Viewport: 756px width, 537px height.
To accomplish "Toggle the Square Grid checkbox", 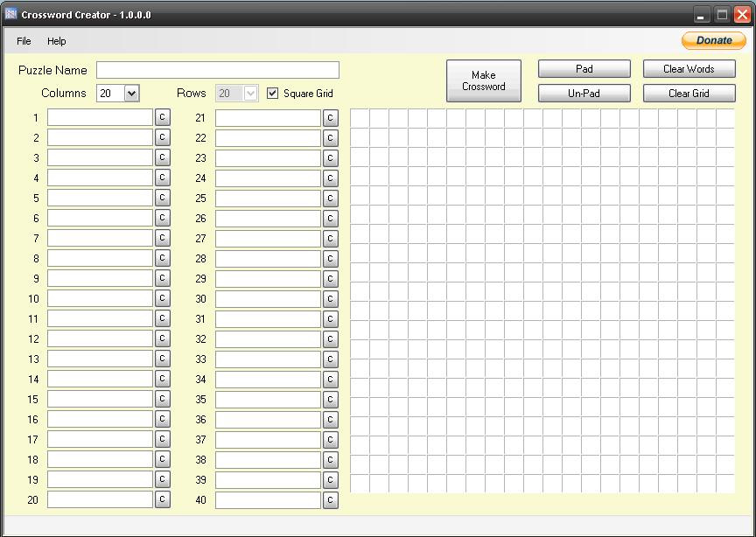I will (x=272, y=93).
